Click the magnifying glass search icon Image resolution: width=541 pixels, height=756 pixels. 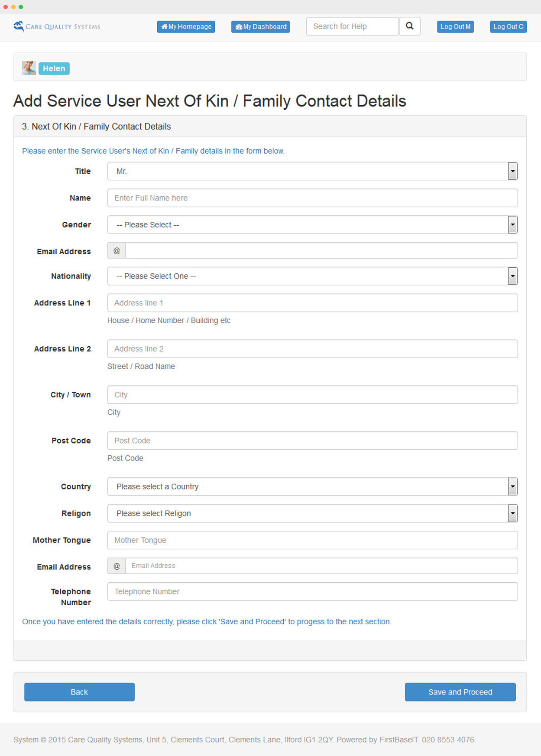[x=409, y=26]
